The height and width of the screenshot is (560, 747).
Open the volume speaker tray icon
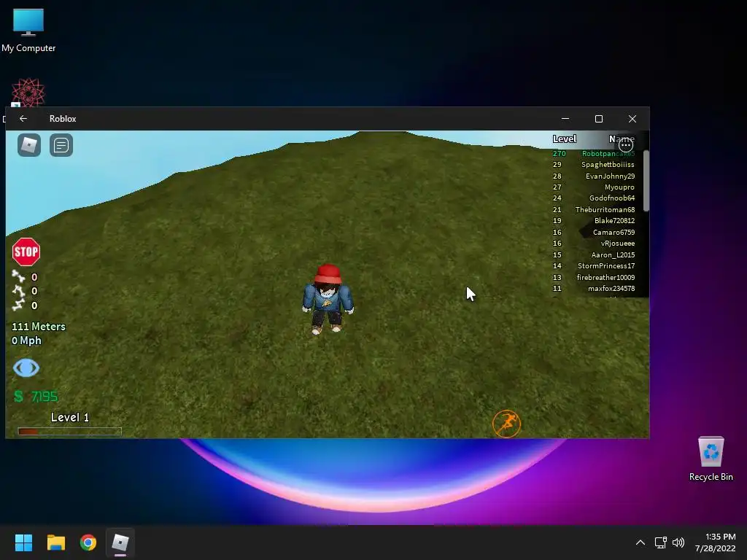678,542
